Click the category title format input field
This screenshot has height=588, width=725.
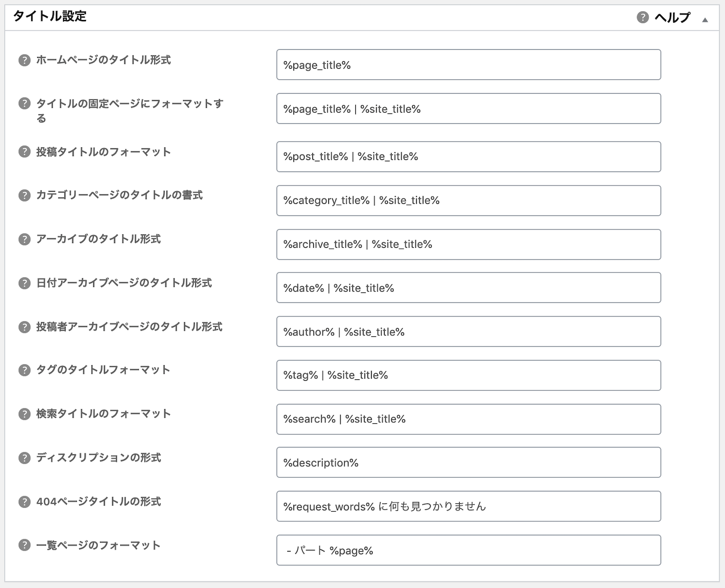coord(468,201)
